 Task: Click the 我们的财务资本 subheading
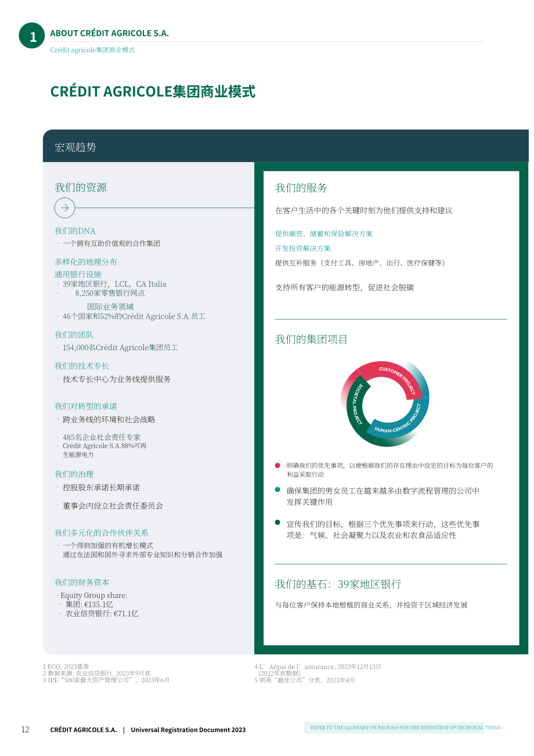pyautogui.click(x=82, y=582)
